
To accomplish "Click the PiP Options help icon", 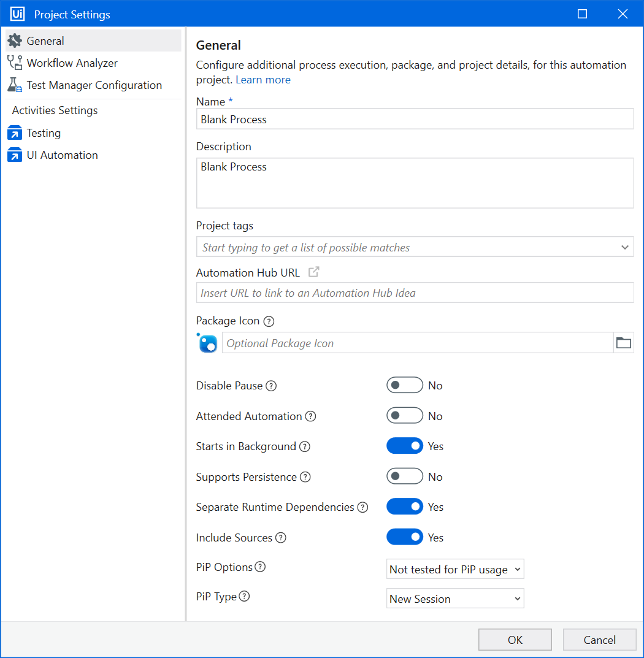I will pos(260,567).
